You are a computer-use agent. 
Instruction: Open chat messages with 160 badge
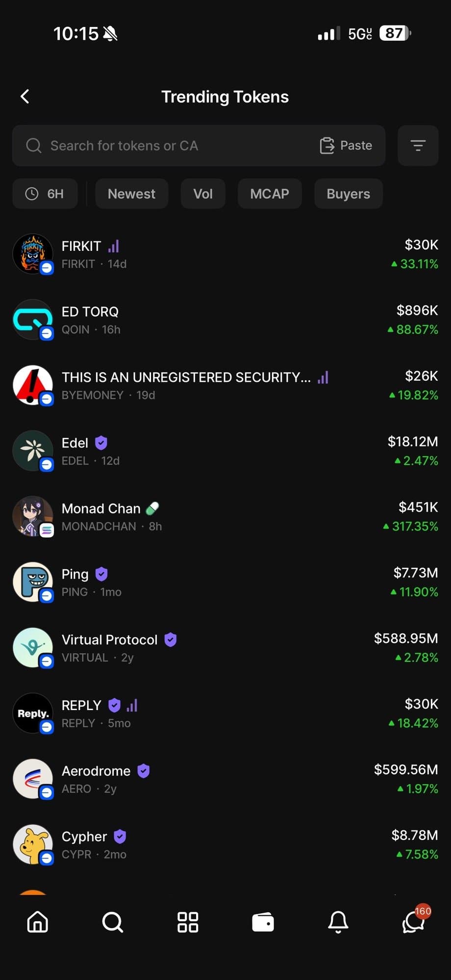tap(413, 922)
